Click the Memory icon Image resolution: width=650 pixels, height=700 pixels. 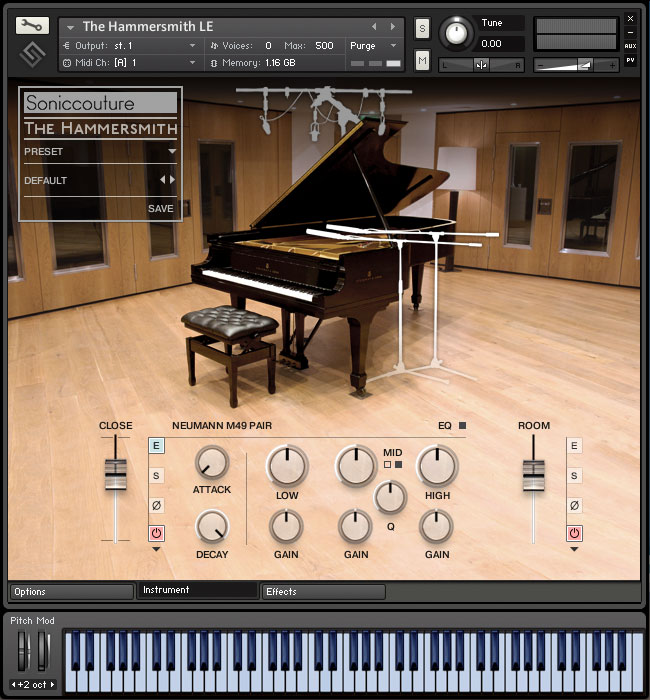coord(214,63)
